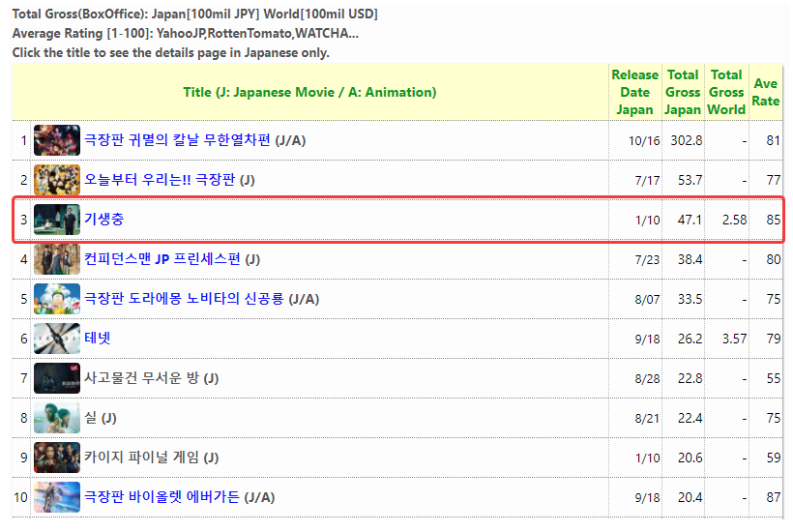
Task: Open 극장판 도라에몽 노비타의 신공룡 link
Action: 184,299
